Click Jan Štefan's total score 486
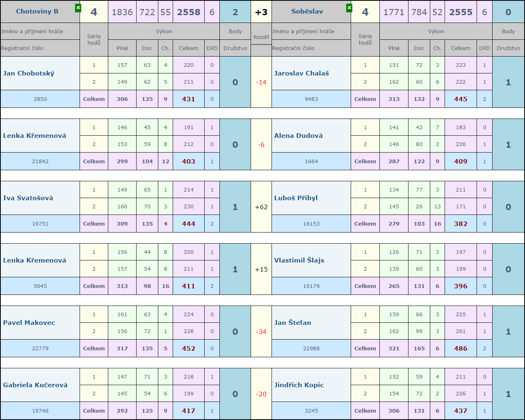525x420 pixels. tap(461, 348)
